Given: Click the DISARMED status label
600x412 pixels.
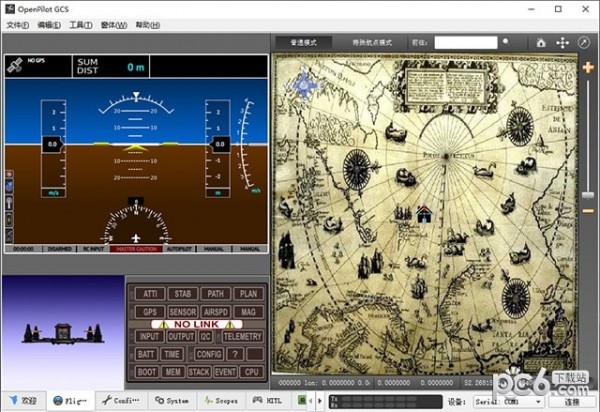Looking at the screenshot, I should 59,249.
